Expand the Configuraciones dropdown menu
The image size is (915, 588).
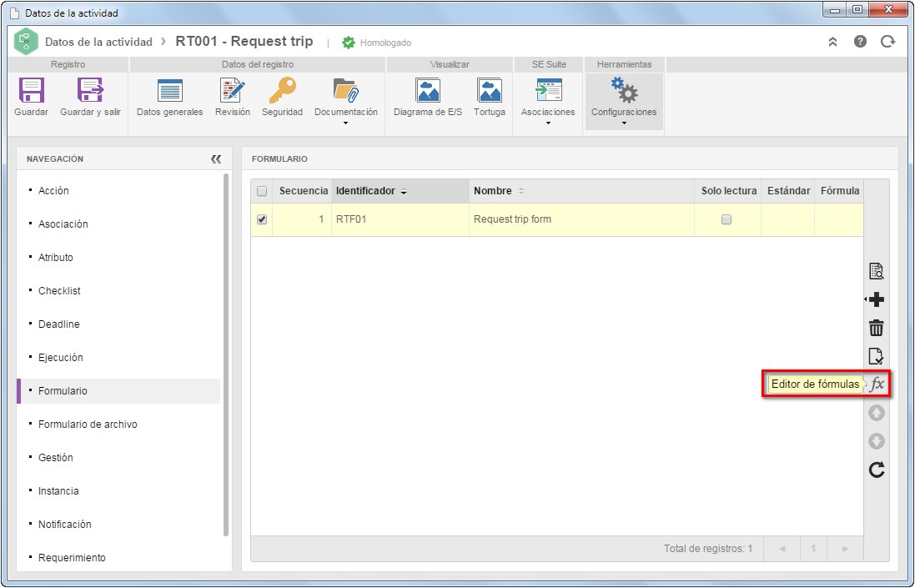point(624,123)
